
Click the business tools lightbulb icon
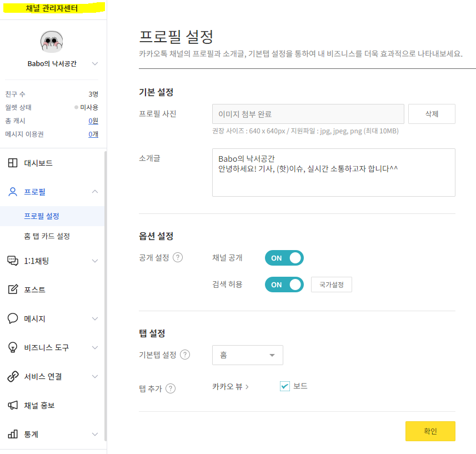click(13, 347)
